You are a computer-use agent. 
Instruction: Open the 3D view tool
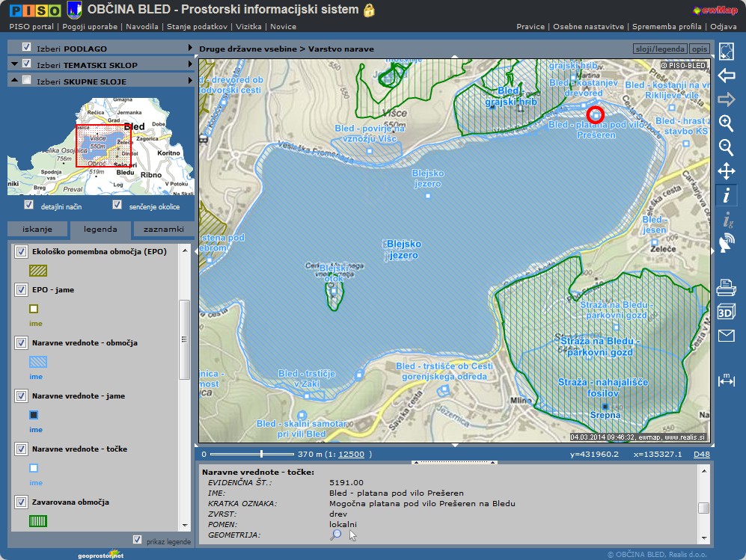pyautogui.click(x=726, y=312)
